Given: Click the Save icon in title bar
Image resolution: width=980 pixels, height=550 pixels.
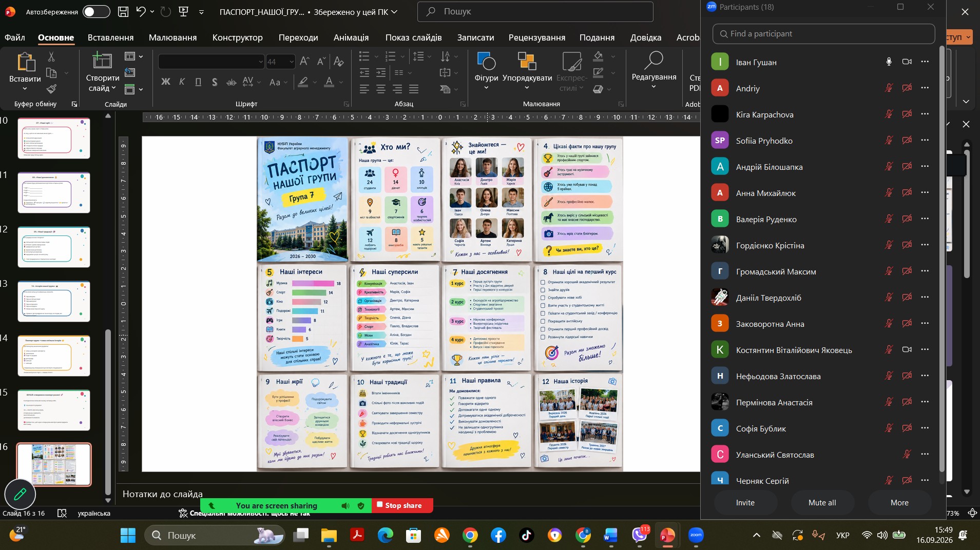Looking at the screenshot, I should [x=123, y=11].
